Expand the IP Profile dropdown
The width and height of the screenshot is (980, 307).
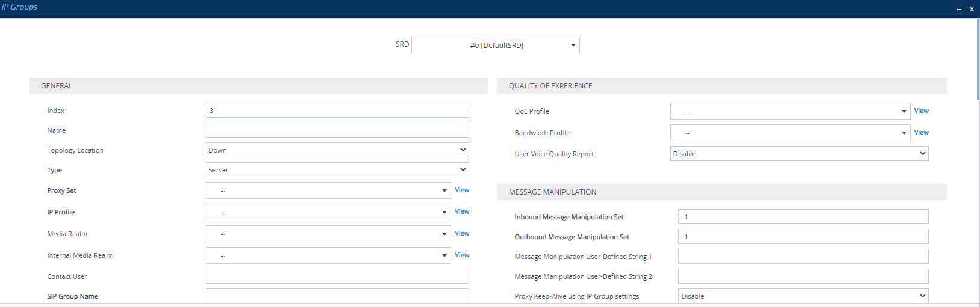click(x=328, y=212)
